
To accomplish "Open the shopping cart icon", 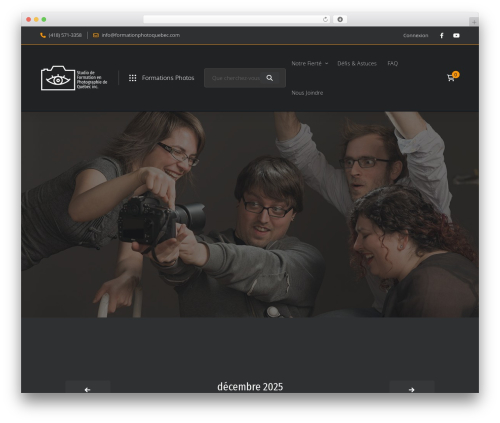I will 450,78.
